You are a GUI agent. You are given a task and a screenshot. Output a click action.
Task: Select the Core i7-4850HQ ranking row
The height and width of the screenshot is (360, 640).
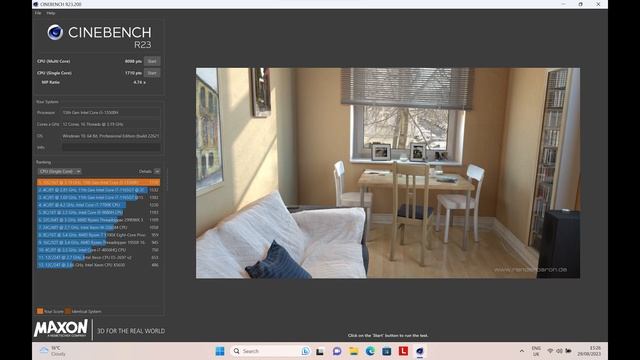98,250
